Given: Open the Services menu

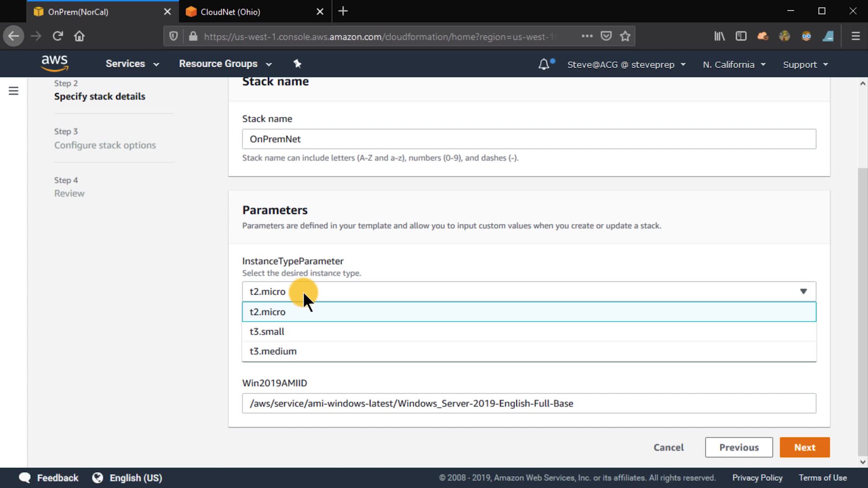Looking at the screenshot, I should pyautogui.click(x=132, y=64).
